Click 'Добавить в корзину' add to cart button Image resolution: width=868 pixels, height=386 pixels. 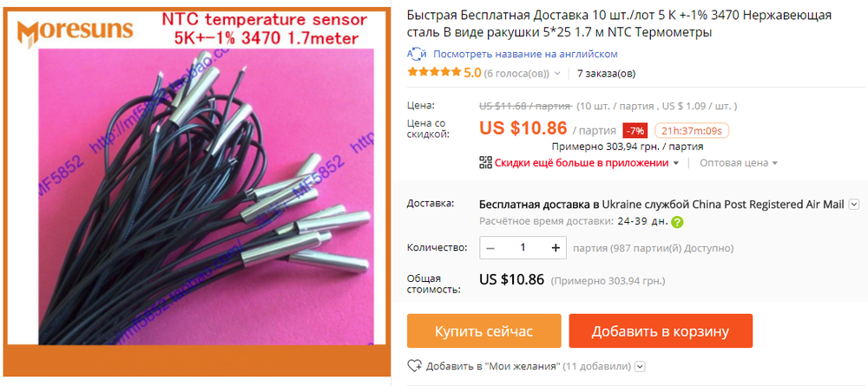661,330
